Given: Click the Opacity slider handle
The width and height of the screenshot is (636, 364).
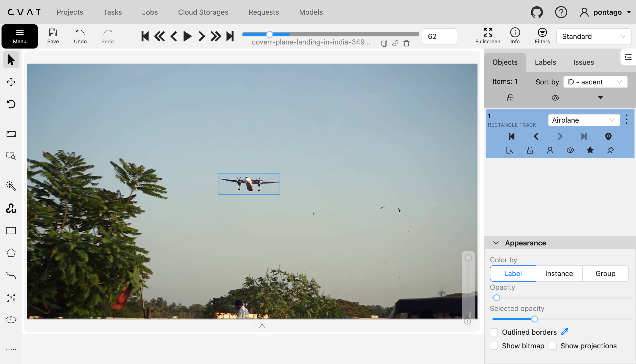Looking at the screenshot, I should point(496,298).
